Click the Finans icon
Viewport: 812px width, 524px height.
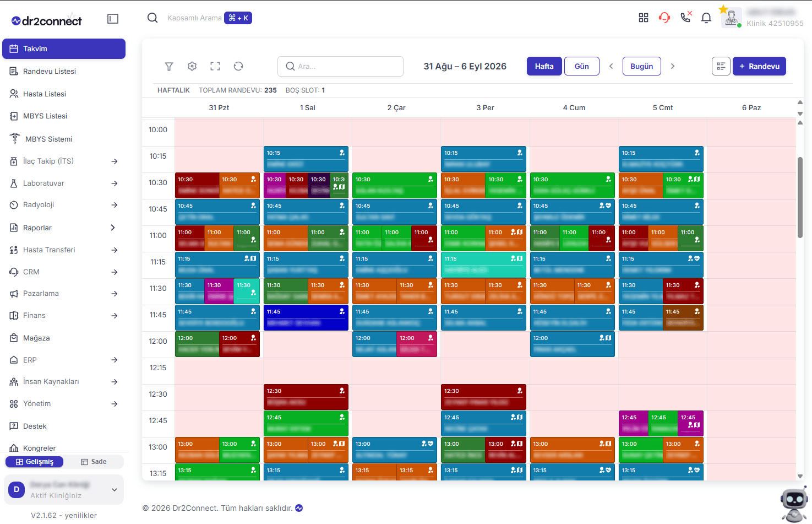coord(14,316)
